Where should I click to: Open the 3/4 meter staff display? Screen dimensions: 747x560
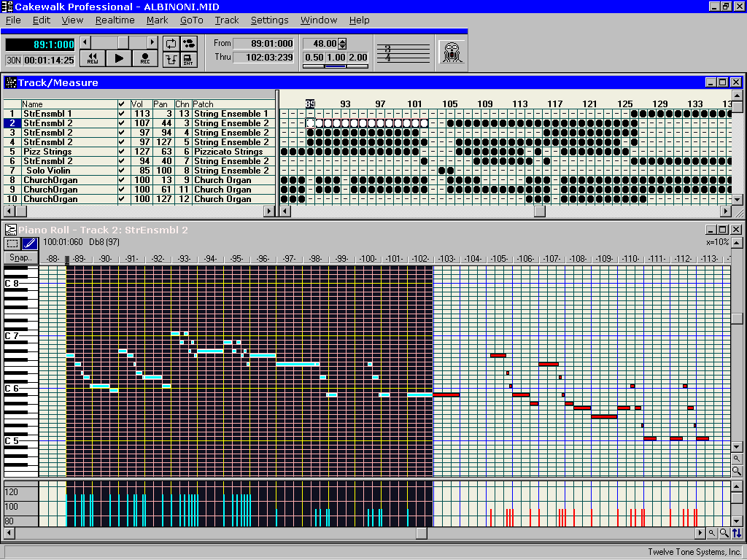point(403,52)
